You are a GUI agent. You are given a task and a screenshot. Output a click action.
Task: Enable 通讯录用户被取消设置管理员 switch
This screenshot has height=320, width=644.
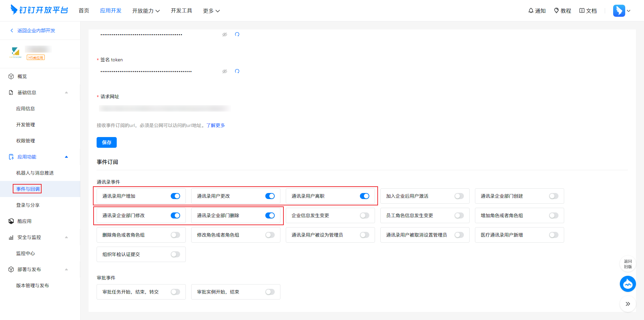[459, 235]
